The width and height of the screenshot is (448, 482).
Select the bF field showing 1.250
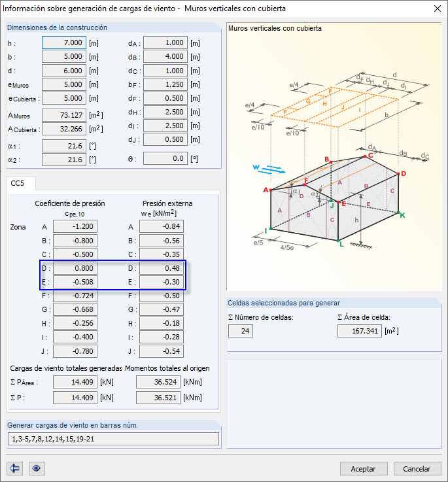(x=165, y=84)
